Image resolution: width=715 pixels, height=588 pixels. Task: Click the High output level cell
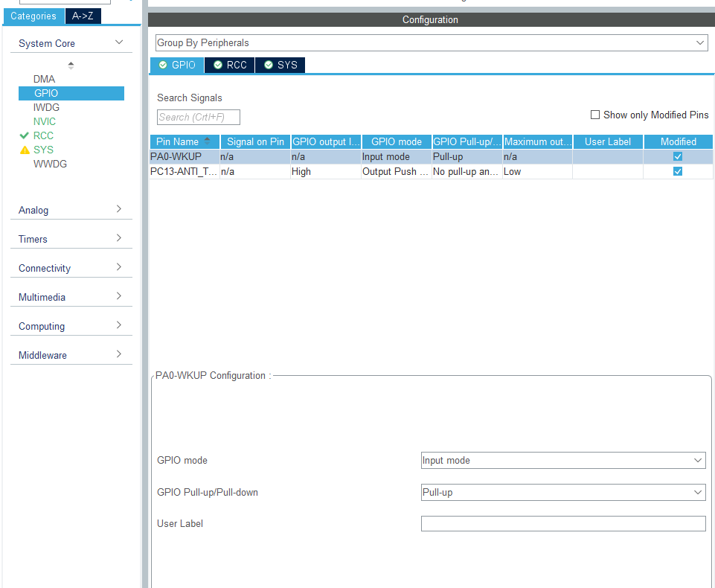326,171
